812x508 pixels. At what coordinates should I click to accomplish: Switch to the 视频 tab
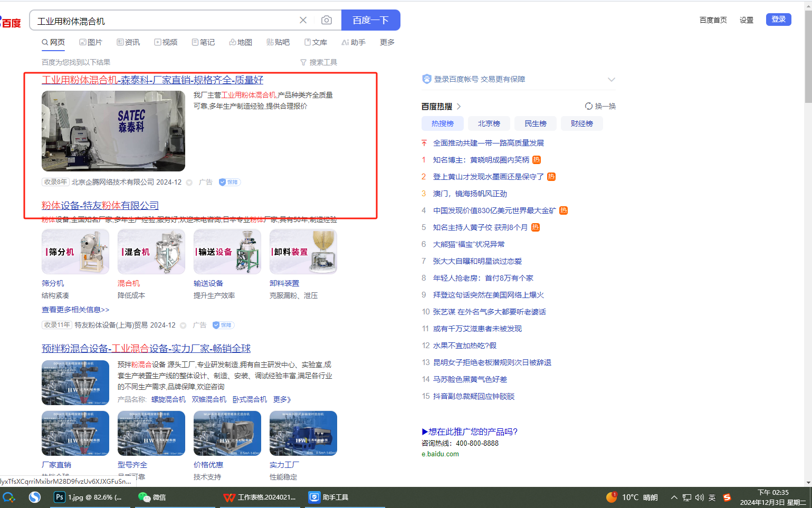coord(166,42)
